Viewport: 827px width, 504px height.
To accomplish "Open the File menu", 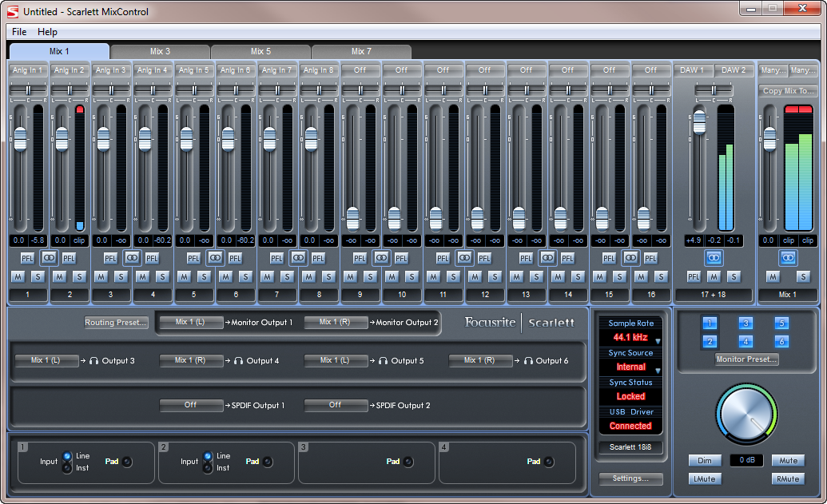I will tap(19, 32).
